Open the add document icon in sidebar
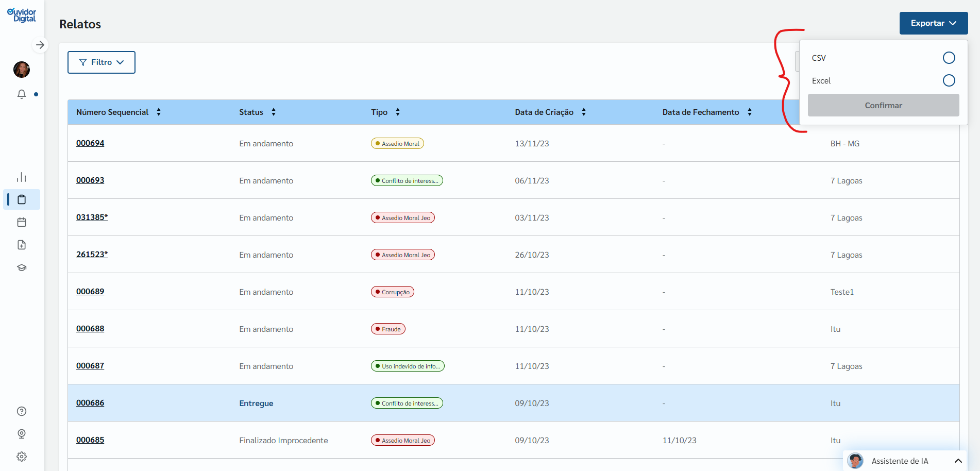Image resolution: width=980 pixels, height=471 pixels. [x=22, y=245]
